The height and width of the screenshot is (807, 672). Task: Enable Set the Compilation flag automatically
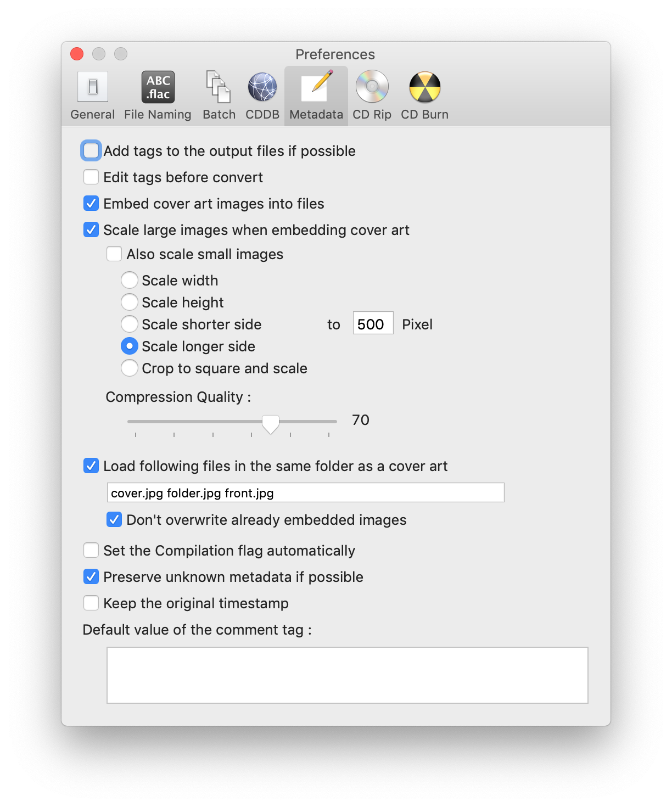pyautogui.click(x=91, y=550)
